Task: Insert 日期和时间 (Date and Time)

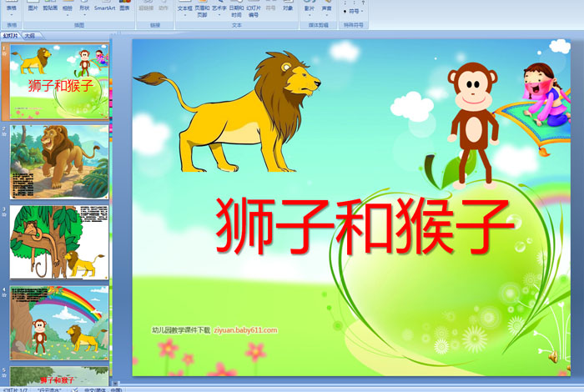Action: point(236,9)
